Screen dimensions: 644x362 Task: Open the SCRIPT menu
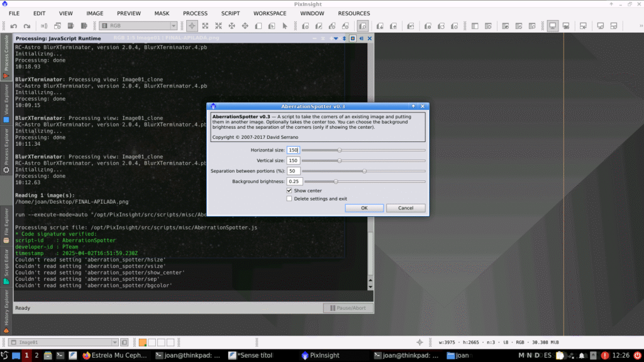click(230, 13)
